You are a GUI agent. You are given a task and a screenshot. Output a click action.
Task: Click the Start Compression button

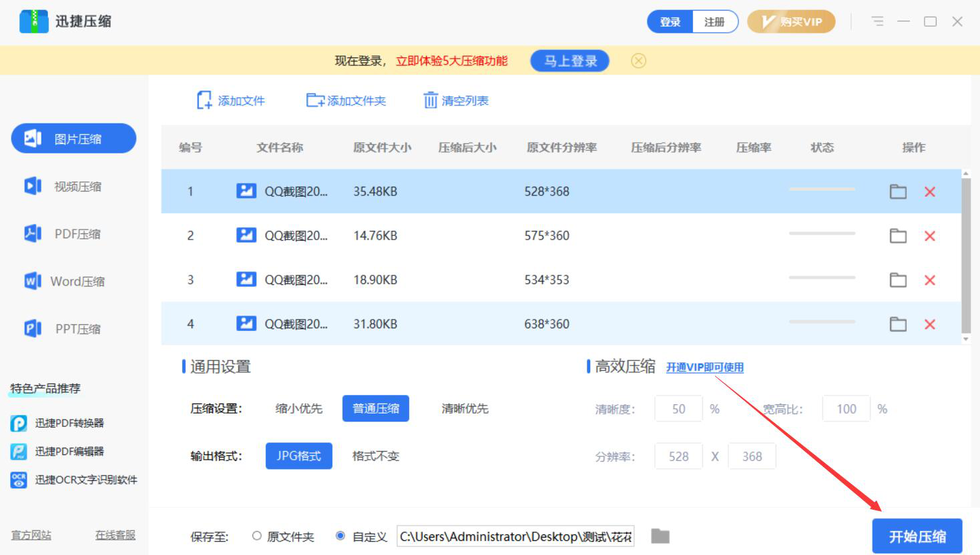[x=917, y=536]
